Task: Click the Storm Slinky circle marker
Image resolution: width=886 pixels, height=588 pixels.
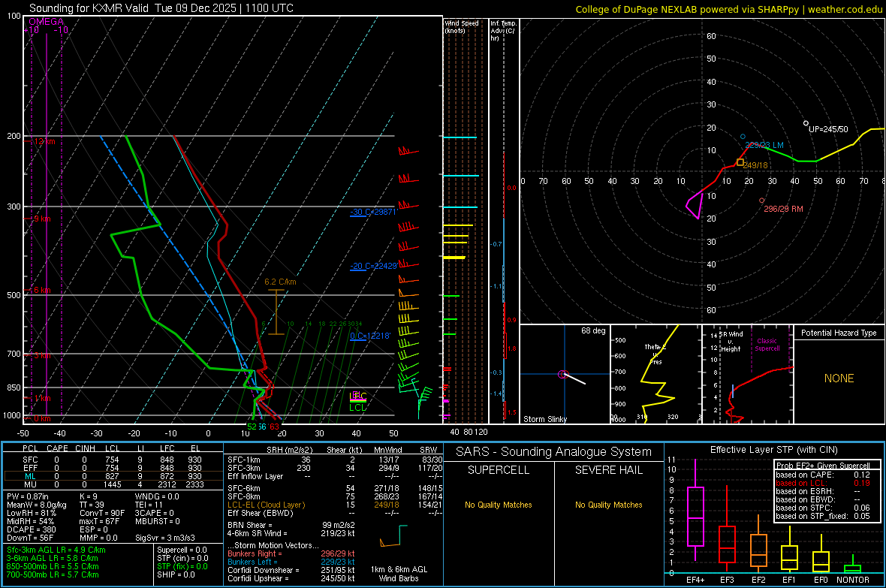Action: (562, 374)
